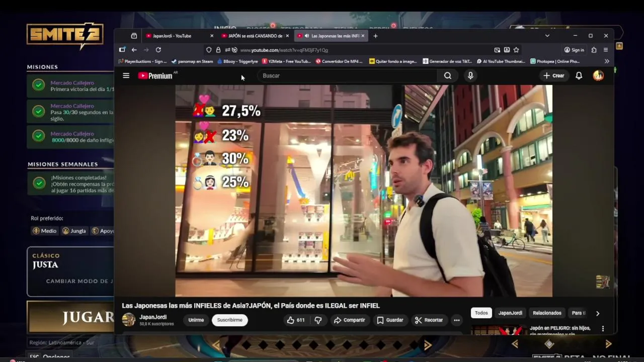Go back in the browser
Viewport: 644px width, 362px height.
[x=134, y=50]
